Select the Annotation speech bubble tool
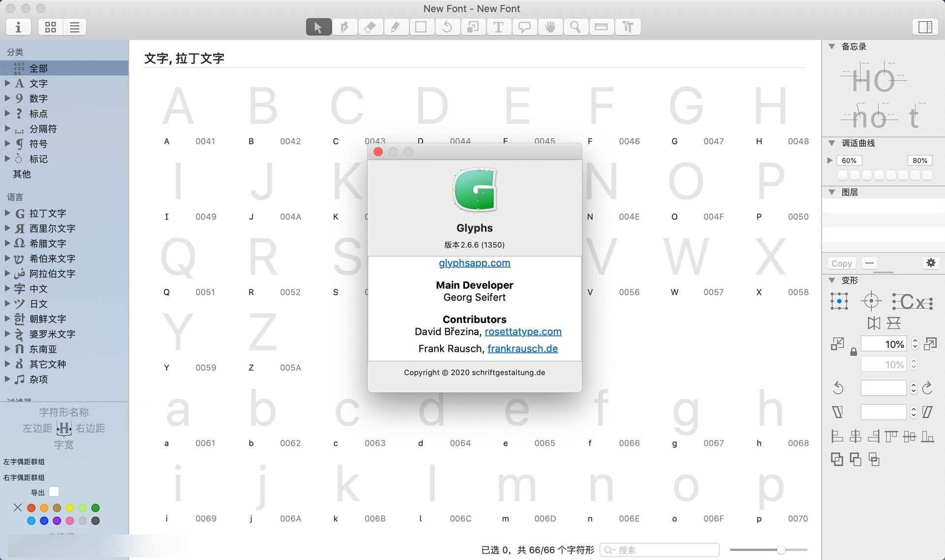The width and height of the screenshot is (945, 560). (x=524, y=27)
